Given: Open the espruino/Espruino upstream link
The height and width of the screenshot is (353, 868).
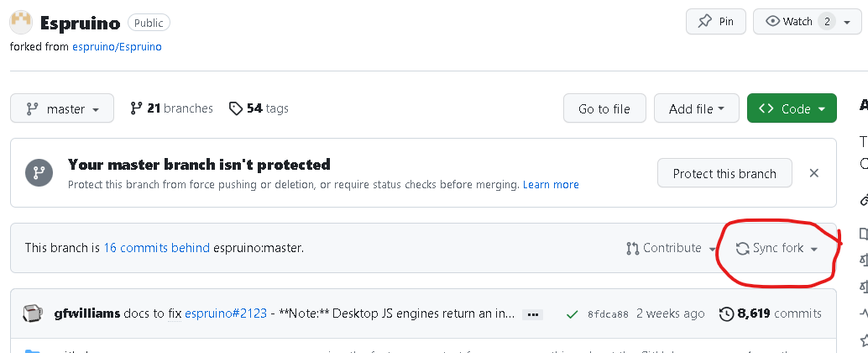Looking at the screenshot, I should (x=117, y=46).
